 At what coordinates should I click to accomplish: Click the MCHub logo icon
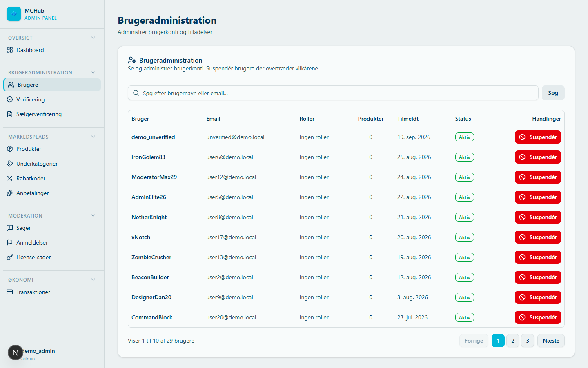[x=14, y=14]
